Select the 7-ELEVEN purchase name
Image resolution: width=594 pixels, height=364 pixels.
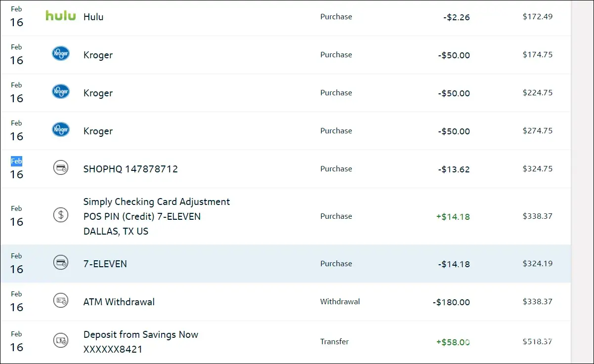105,264
